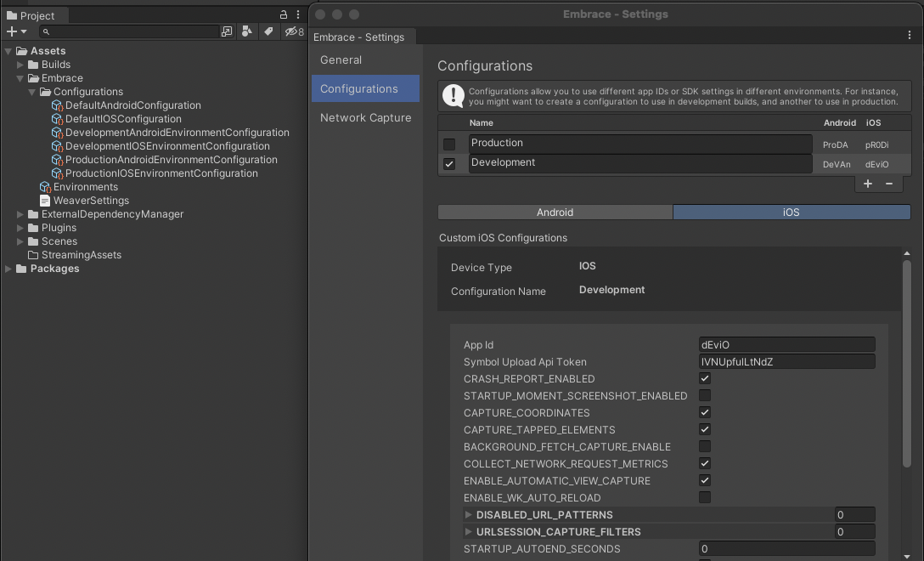Open the search scope window icon
The image size is (924, 561).
pyautogui.click(x=227, y=31)
